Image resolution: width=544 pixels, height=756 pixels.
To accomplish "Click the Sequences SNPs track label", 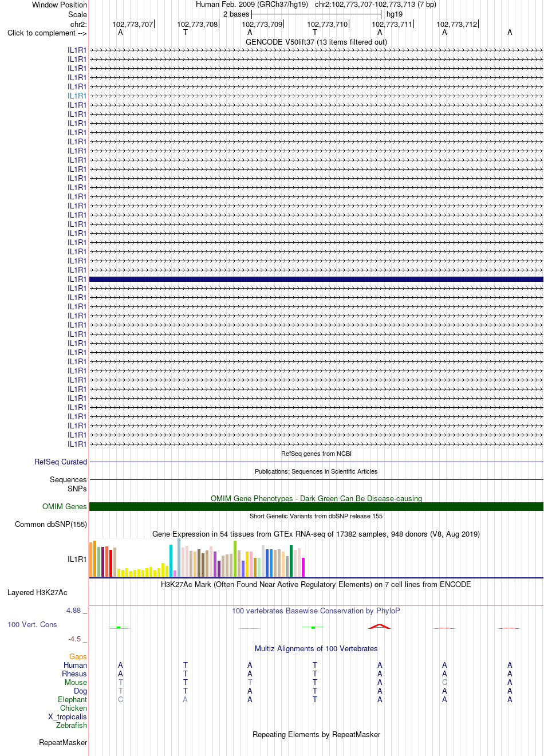I will click(68, 484).
